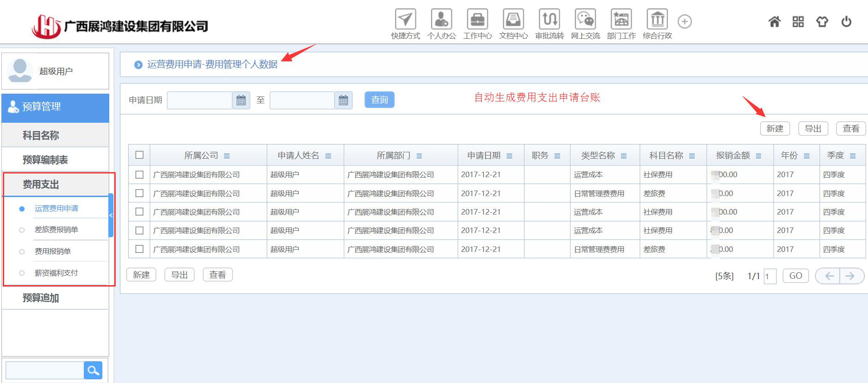Open the 快捷方式 shortcut icon
Image resolution: width=868 pixels, height=383 pixels.
pyautogui.click(x=405, y=20)
